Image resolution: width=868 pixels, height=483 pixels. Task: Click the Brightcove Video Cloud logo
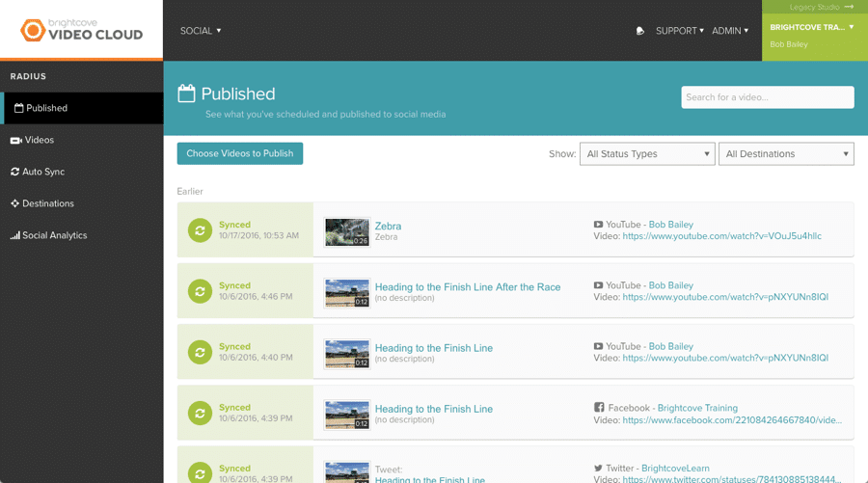coord(81,30)
